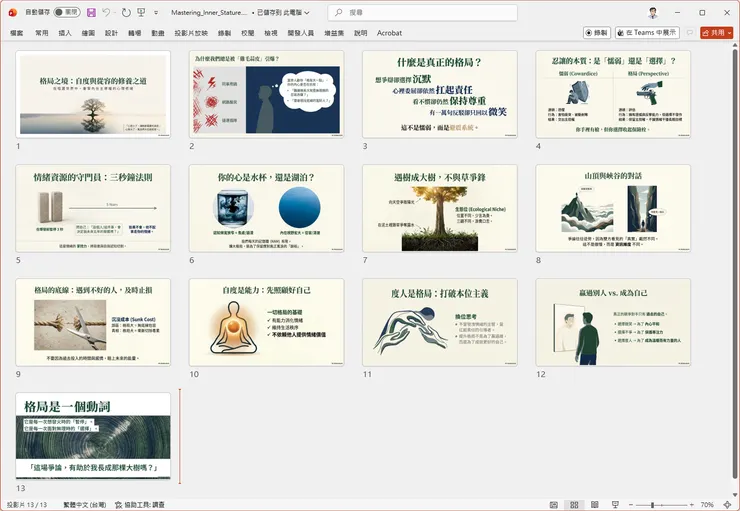The image size is (740, 511).
Task: Switch to Normal view in status bar
Action: (x=556, y=504)
